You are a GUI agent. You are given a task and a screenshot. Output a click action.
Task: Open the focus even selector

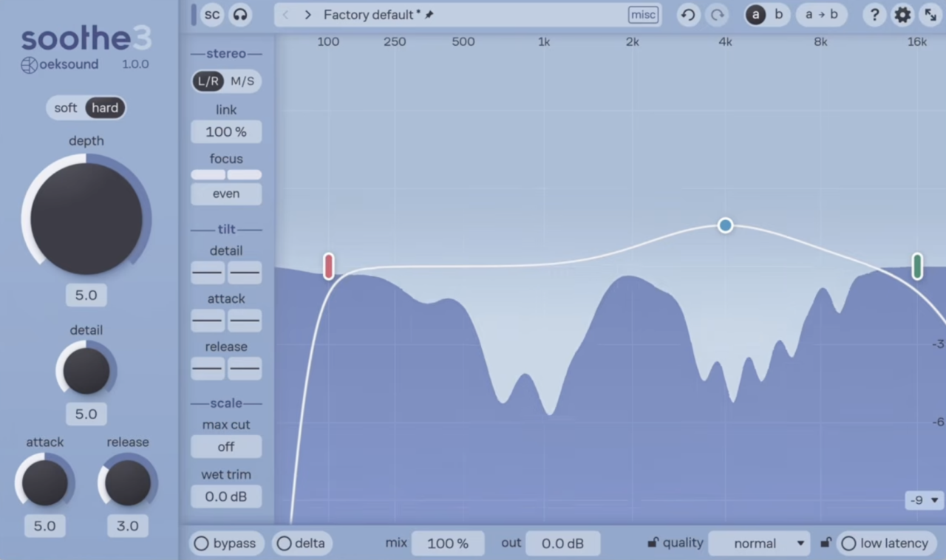(x=226, y=194)
